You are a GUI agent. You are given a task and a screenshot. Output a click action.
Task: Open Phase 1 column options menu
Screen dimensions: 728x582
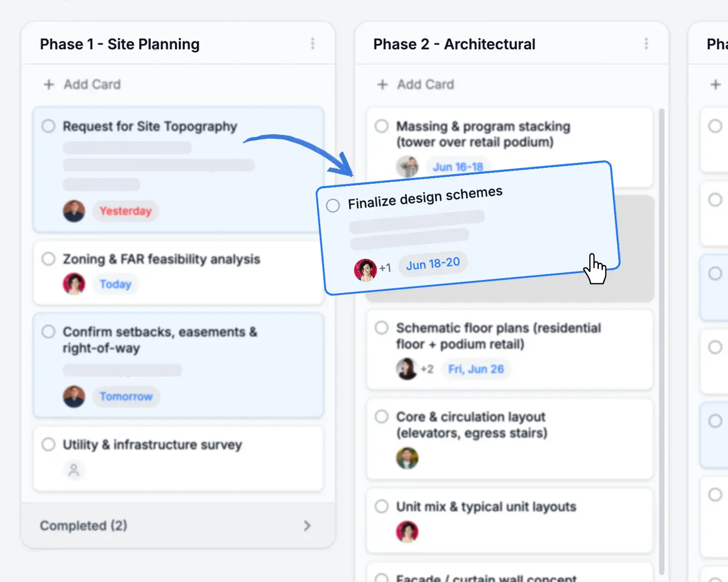pyautogui.click(x=313, y=44)
